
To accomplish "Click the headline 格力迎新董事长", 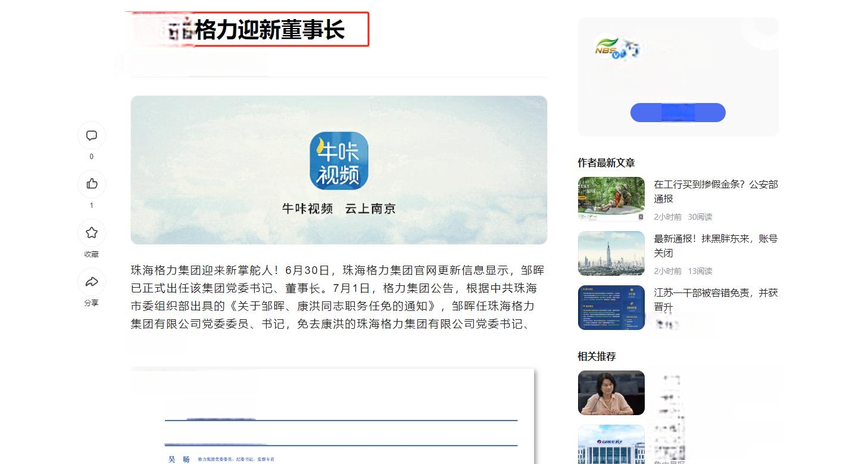I will [x=270, y=29].
